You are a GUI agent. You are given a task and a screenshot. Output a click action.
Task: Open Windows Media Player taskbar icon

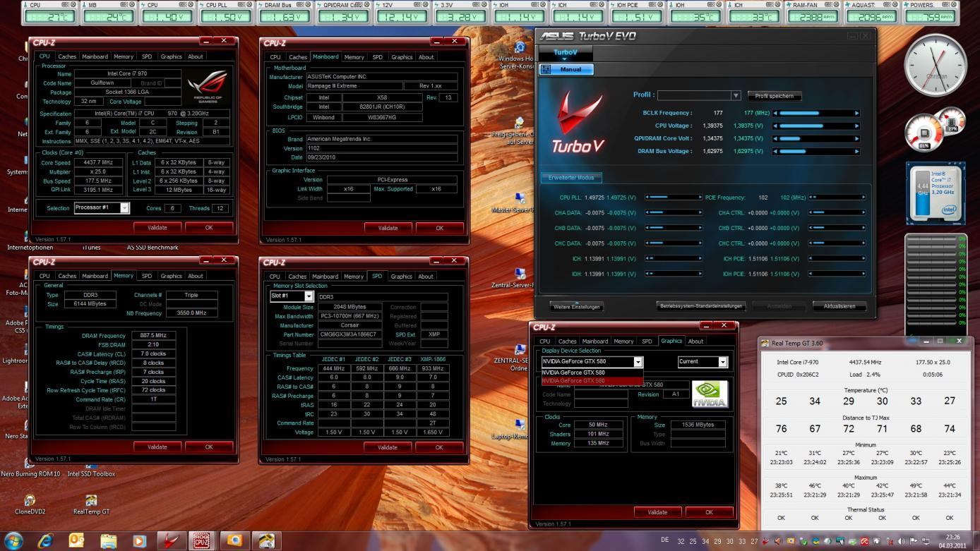click(x=139, y=541)
